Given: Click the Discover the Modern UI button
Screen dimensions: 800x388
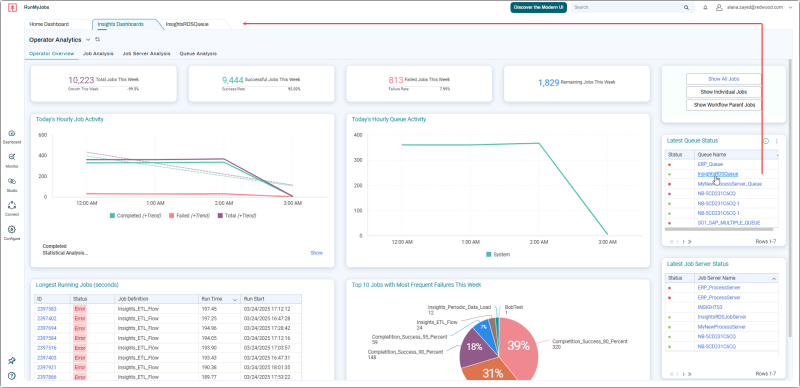Looking at the screenshot, I should [538, 8].
